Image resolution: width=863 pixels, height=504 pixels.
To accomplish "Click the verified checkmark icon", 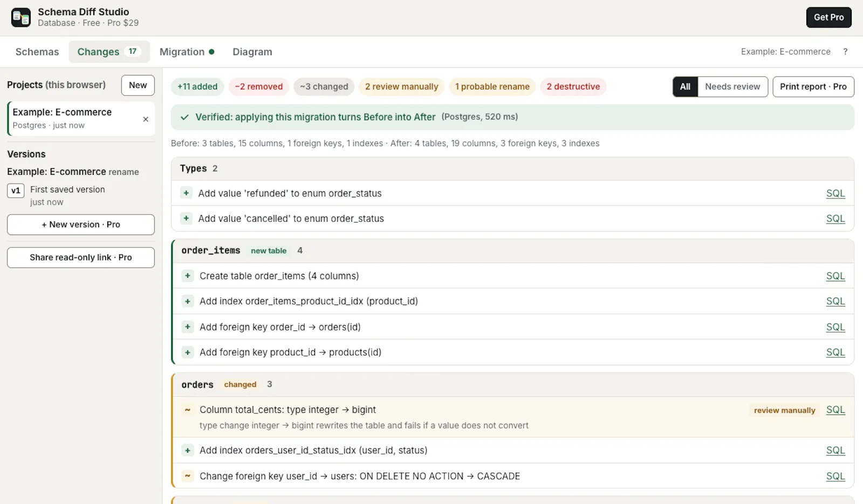I will tap(184, 117).
